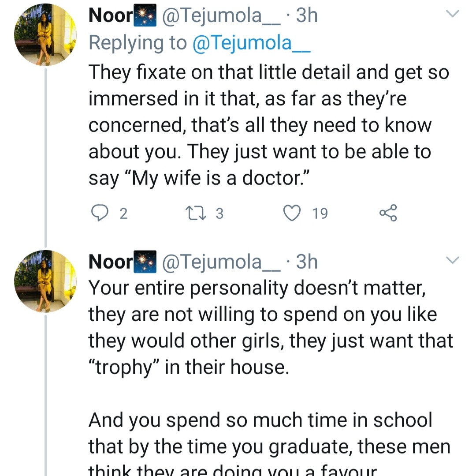Image resolution: width=476 pixels, height=476 pixels.
Task: Click the Noor display name on the second tweet
Action: point(111,262)
